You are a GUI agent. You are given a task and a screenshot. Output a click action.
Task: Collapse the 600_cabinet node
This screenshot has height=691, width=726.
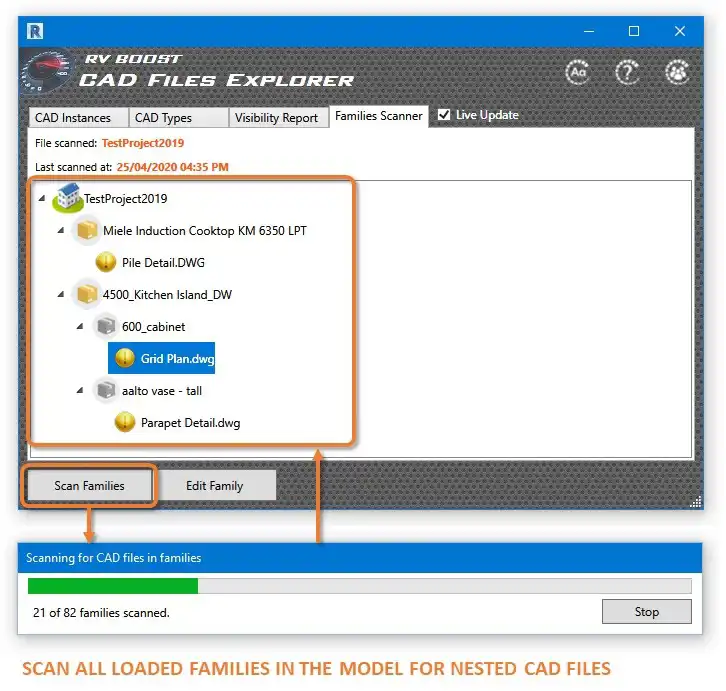(80, 326)
